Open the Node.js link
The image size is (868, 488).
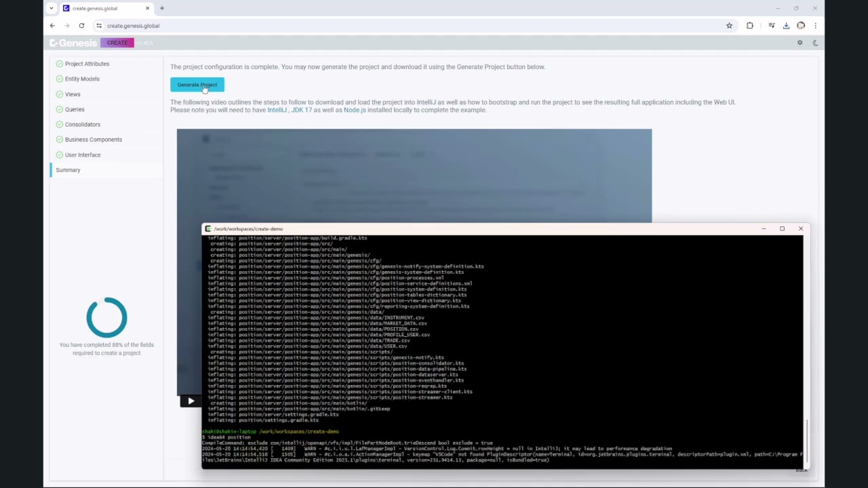tap(355, 110)
